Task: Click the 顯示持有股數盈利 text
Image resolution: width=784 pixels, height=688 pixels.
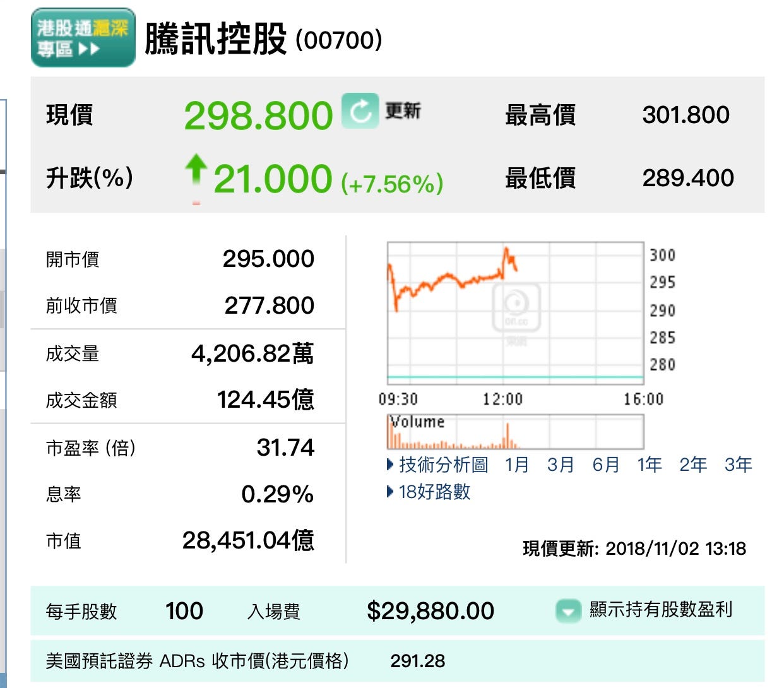Action: pyautogui.click(x=661, y=609)
